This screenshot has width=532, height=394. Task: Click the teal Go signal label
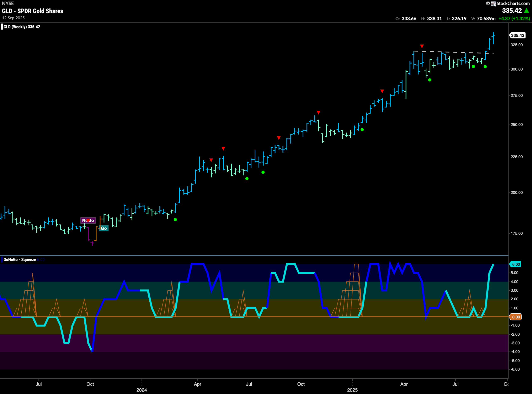tap(104, 228)
